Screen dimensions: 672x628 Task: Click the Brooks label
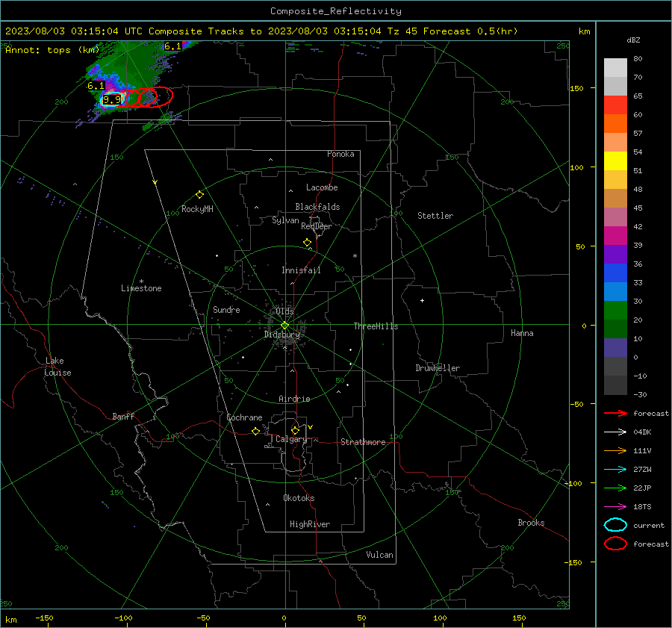tap(531, 523)
